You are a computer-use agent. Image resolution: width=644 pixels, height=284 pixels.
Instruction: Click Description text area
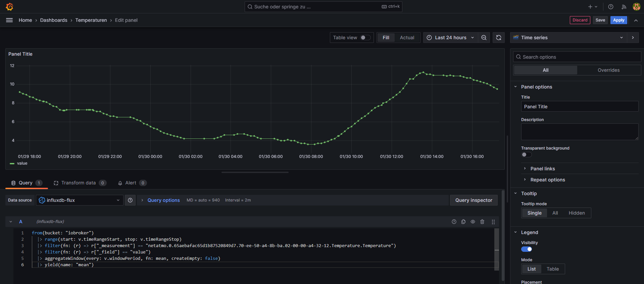pos(580,132)
